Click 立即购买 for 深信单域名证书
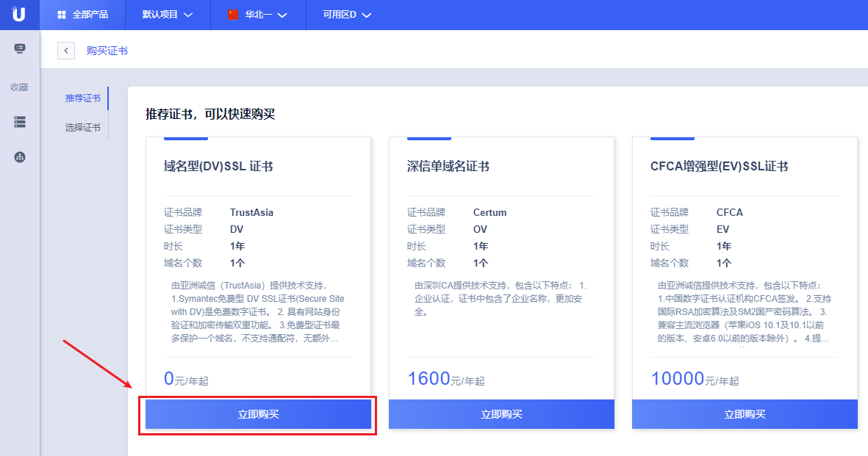868x456 pixels. [x=501, y=414]
